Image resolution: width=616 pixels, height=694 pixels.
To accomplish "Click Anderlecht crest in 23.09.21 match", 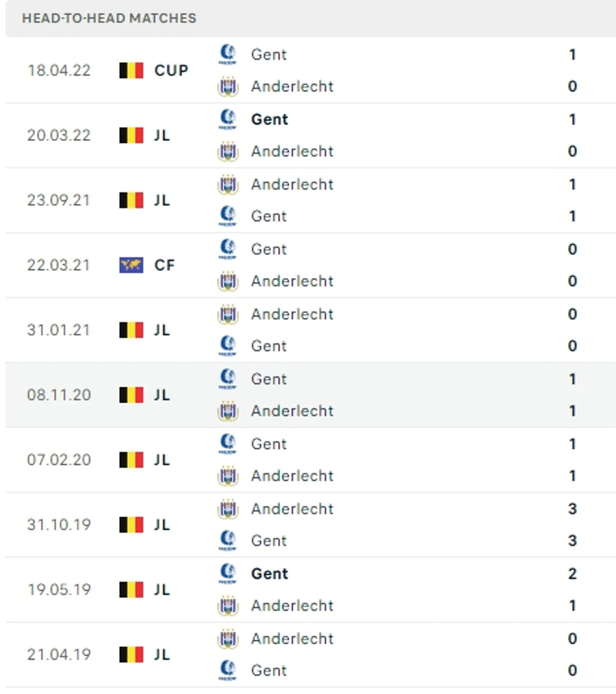I will tap(228, 184).
